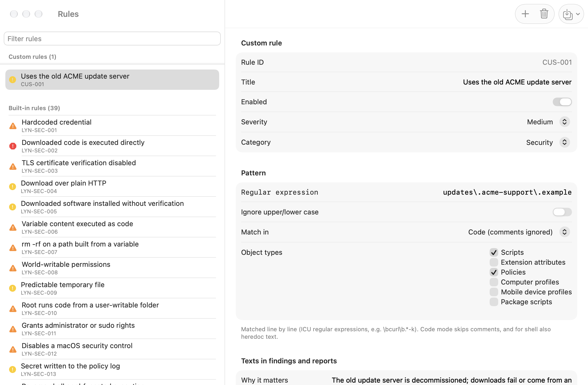Select the Disables a macOS security control rule
Screen dimensions: 588x385
[x=112, y=349]
